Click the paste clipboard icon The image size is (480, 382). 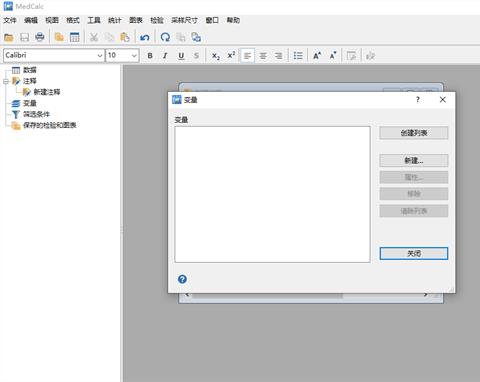125,37
